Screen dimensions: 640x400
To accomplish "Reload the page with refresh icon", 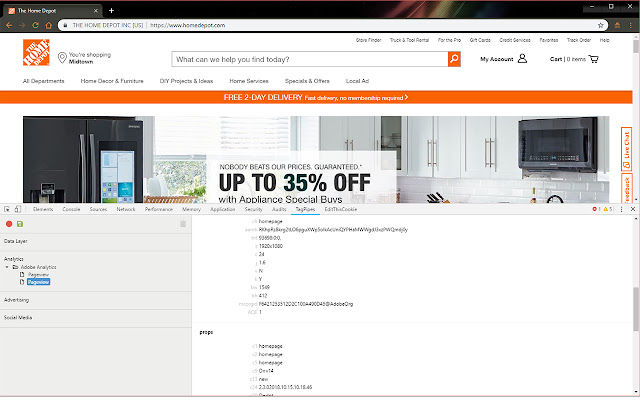I will coord(36,25).
